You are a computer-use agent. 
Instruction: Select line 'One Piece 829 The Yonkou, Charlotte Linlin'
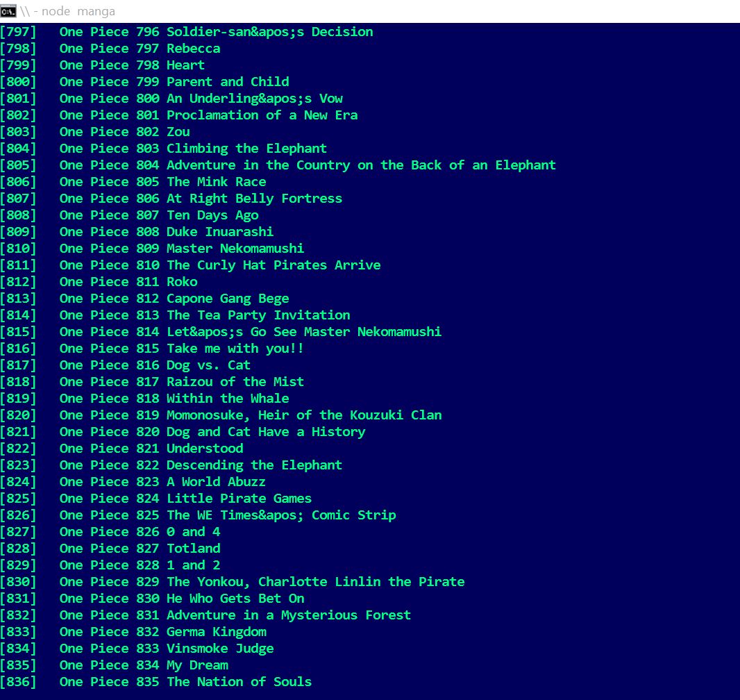(262, 582)
